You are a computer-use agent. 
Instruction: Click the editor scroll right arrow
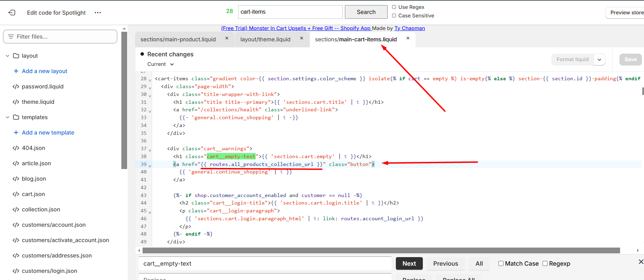click(x=638, y=251)
